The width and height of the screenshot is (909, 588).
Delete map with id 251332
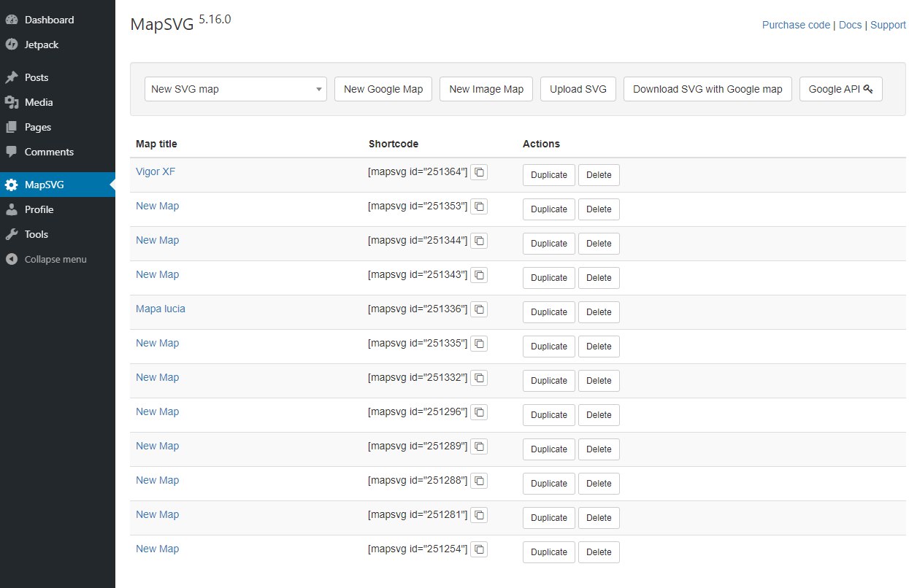[599, 381]
